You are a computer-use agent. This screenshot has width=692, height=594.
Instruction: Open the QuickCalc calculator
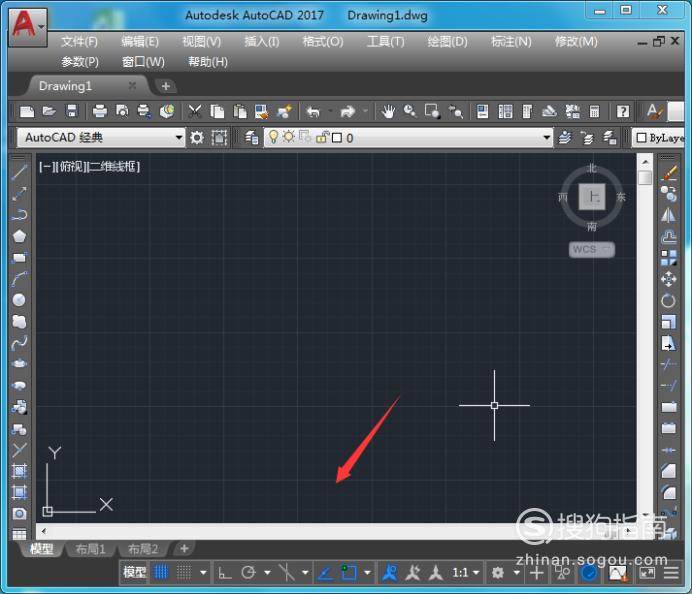point(594,112)
